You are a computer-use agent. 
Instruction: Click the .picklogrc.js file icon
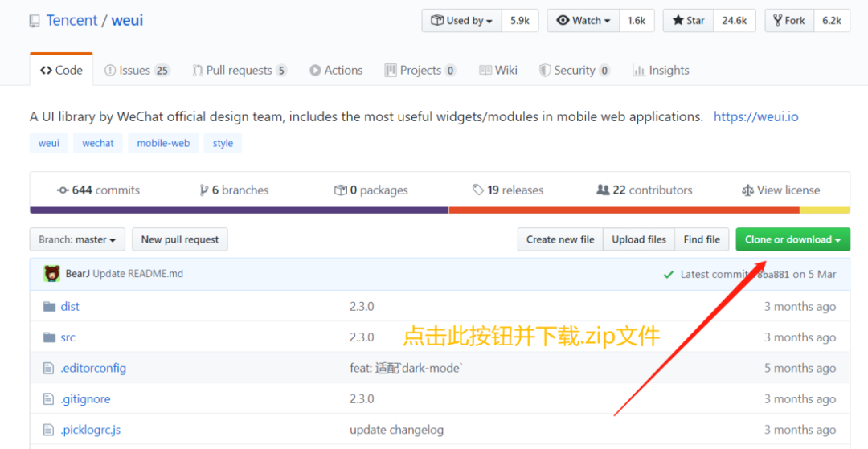click(50, 430)
